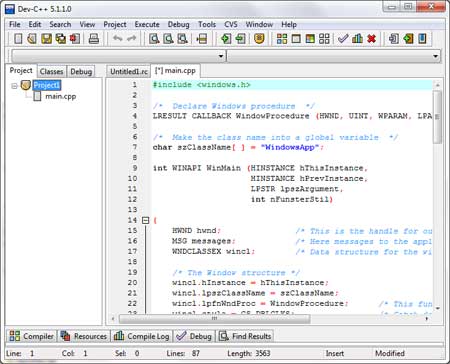Click the Save all files icon
Viewport: 450px width, 364px height.
tap(61, 39)
